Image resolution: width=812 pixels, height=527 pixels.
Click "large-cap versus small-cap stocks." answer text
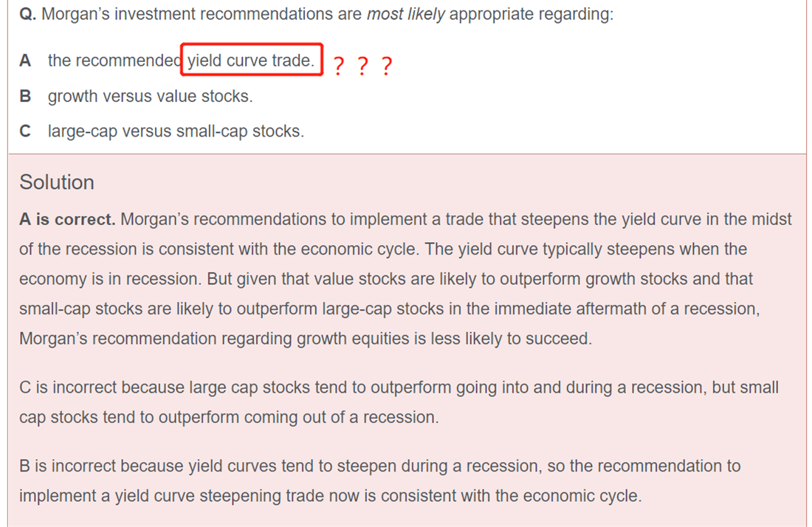[176, 131]
